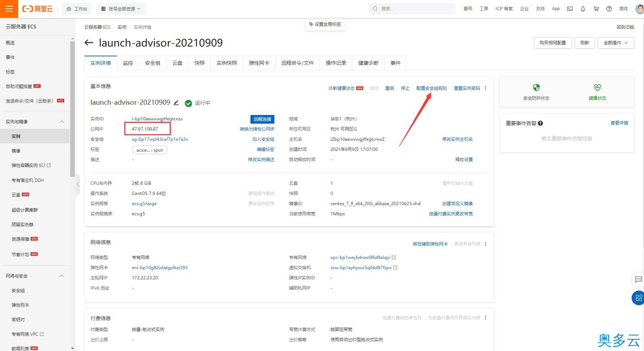The width and height of the screenshot is (644, 351).
Task: Open 工作台 in the top bar
Action: (x=77, y=9)
